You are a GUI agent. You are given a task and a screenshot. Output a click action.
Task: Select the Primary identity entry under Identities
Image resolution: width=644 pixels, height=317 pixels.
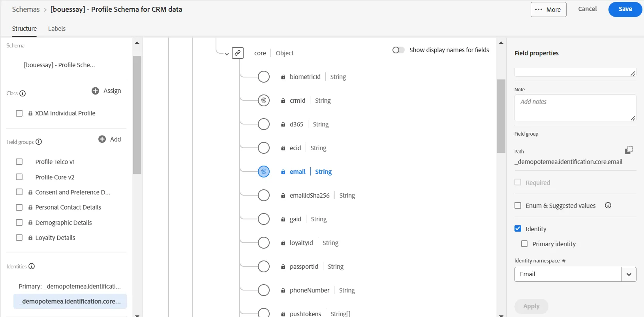(x=70, y=286)
